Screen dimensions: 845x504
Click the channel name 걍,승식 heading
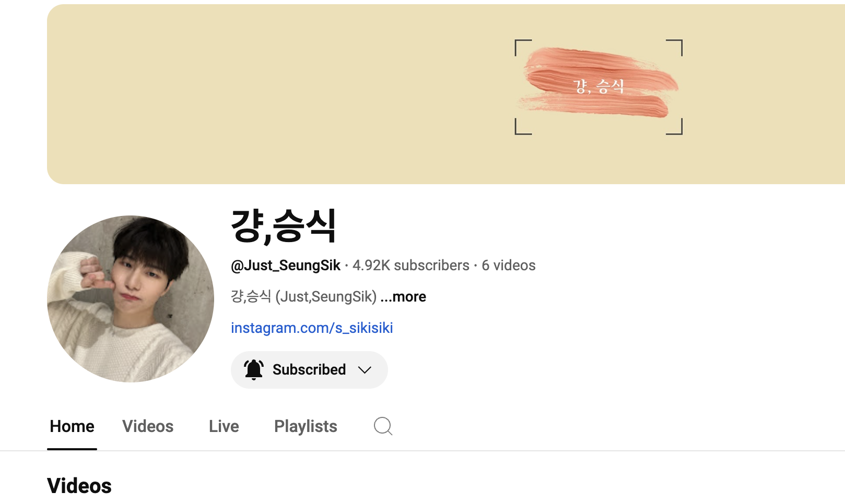click(284, 226)
